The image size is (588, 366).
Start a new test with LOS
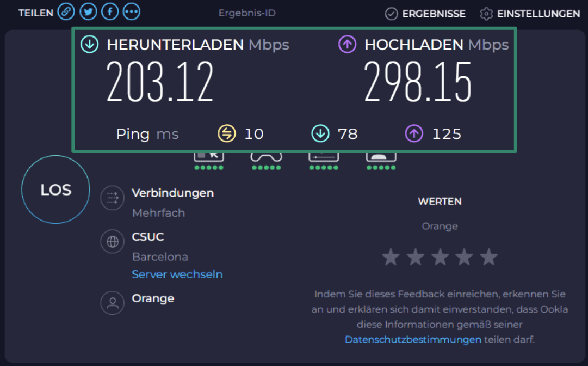click(x=55, y=190)
